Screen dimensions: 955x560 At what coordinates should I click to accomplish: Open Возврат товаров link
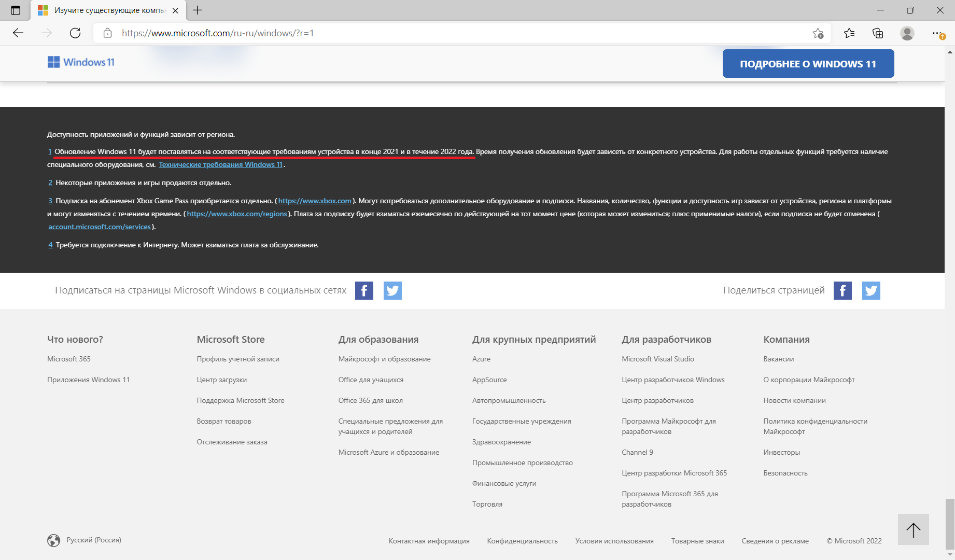pos(224,421)
